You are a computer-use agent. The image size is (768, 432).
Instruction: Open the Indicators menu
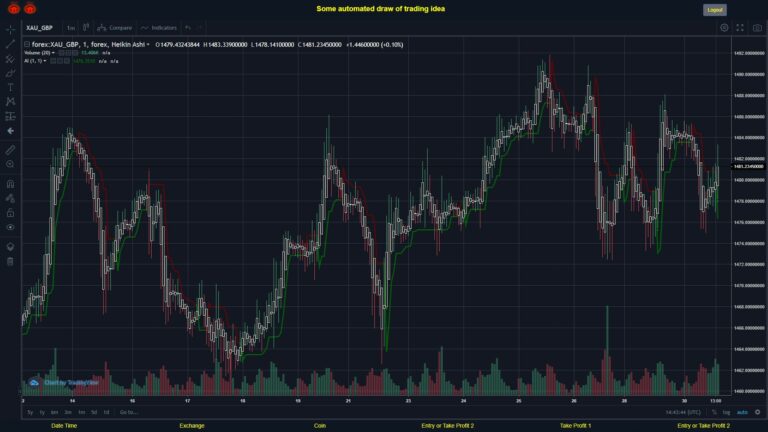coord(159,28)
